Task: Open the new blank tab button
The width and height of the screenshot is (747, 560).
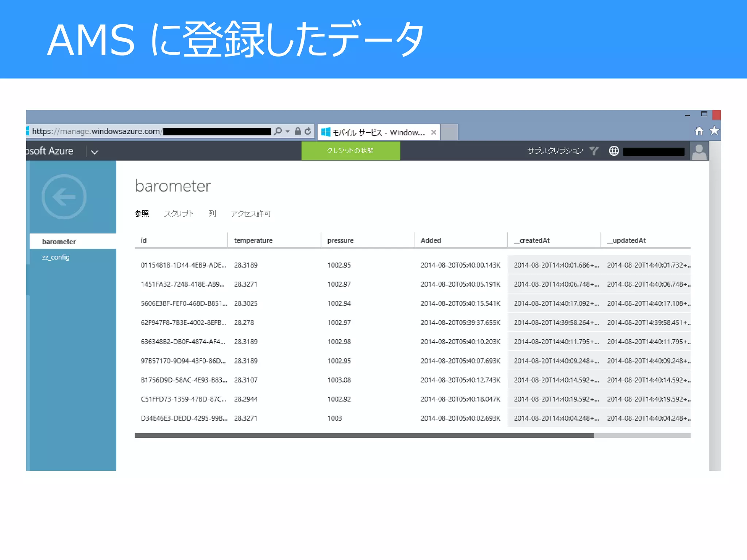Action: (449, 132)
